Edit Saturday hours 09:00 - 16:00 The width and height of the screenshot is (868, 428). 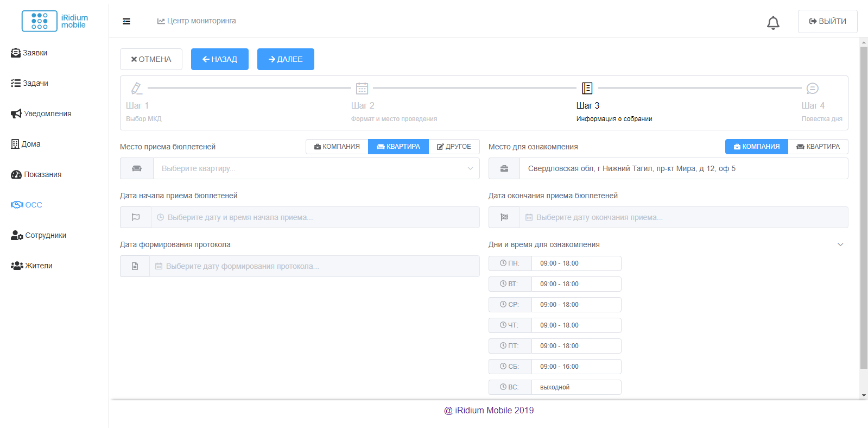click(576, 367)
